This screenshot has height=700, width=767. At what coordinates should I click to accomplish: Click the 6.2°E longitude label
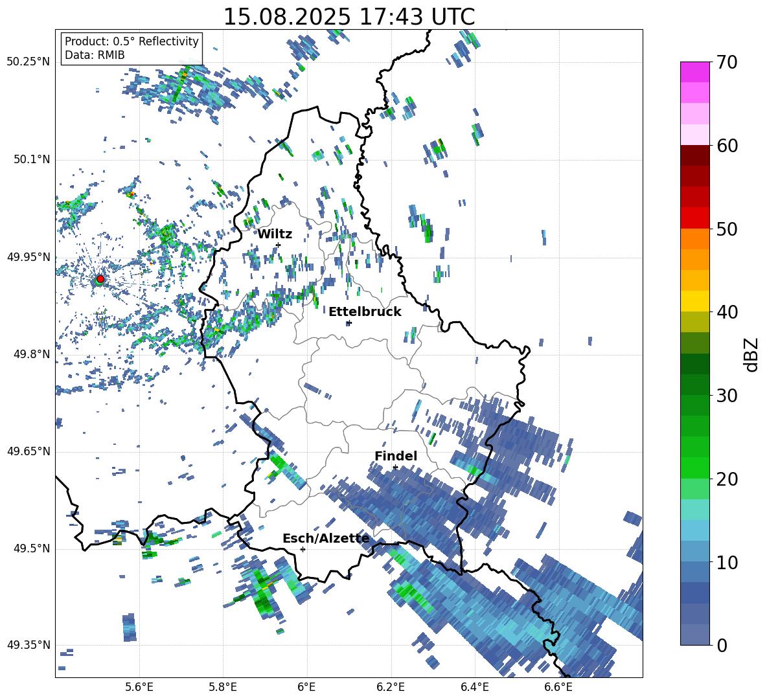391,688
